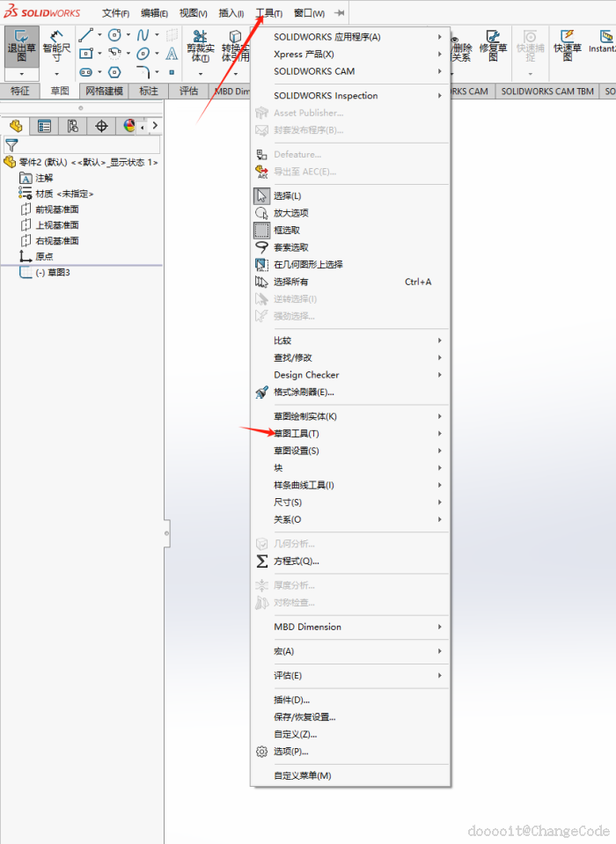
Task: Expand the SOLIDWORKS 应用程序(A) submenu
Action: [x=350, y=37]
